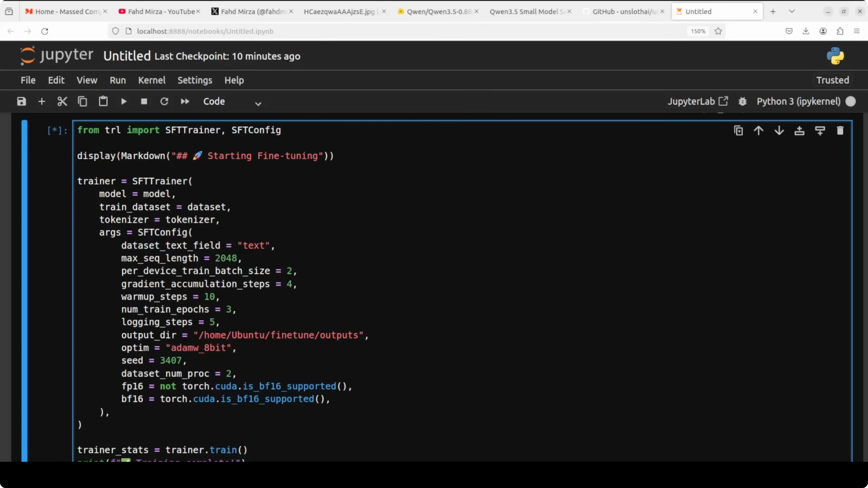Bookmark this page with the star icon

718,31
